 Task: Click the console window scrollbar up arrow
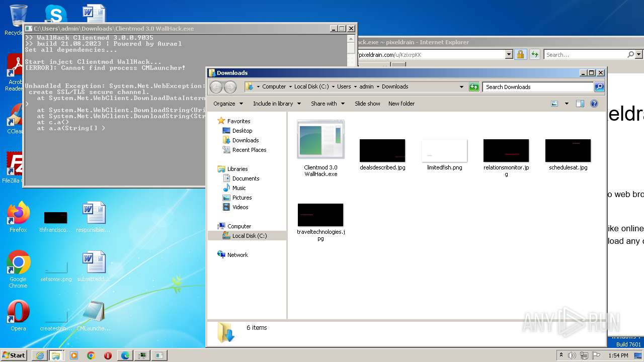(x=351, y=39)
